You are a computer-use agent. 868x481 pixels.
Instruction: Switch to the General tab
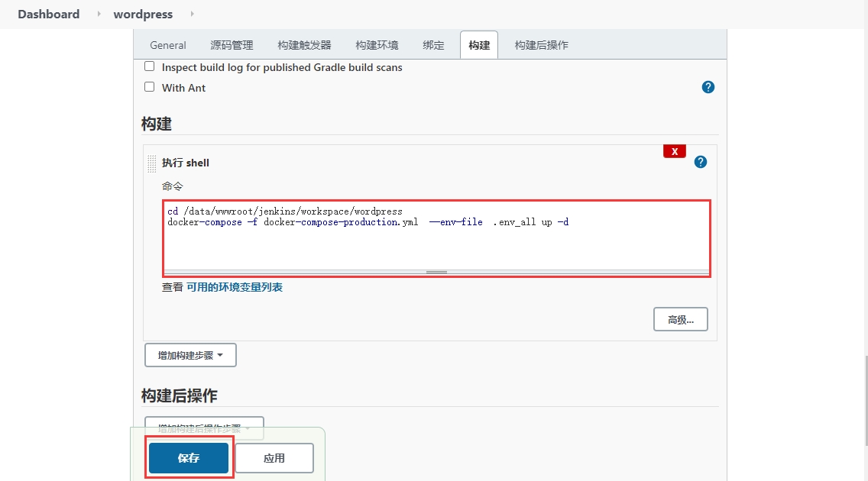click(167, 45)
